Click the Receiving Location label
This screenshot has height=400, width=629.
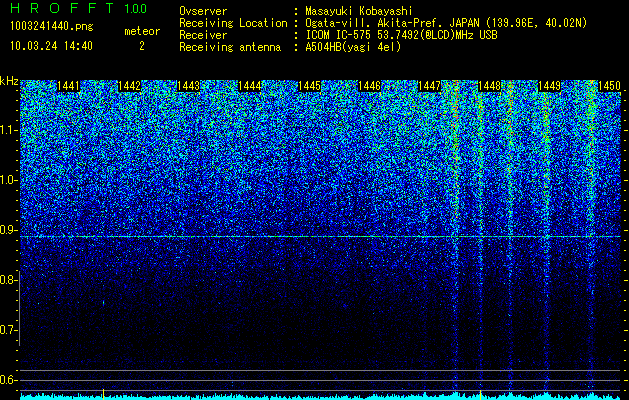233,23
